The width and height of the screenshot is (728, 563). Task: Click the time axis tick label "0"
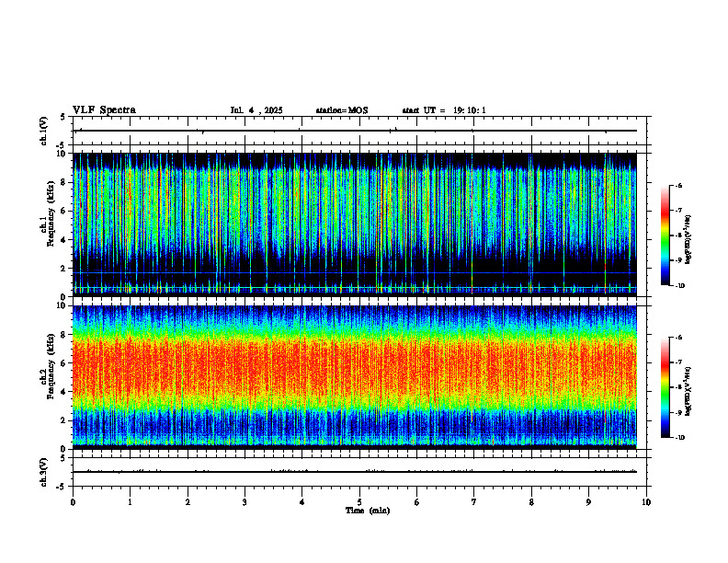click(73, 502)
